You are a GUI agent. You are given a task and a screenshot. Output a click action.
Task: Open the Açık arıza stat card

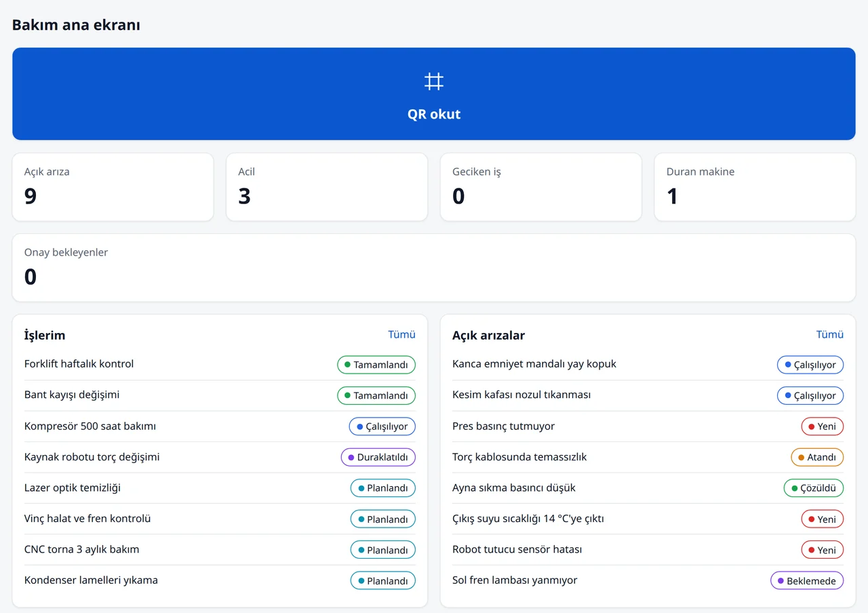point(113,187)
